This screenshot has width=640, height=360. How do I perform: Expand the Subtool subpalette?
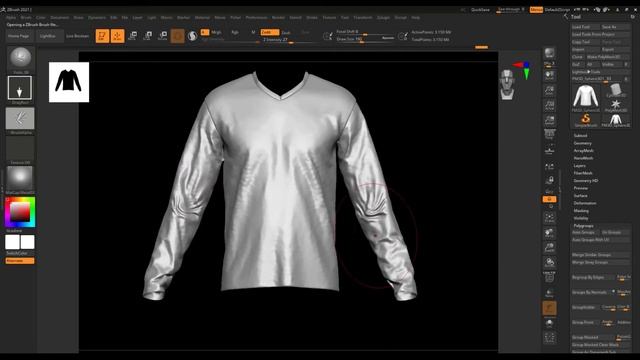pos(580,136)
